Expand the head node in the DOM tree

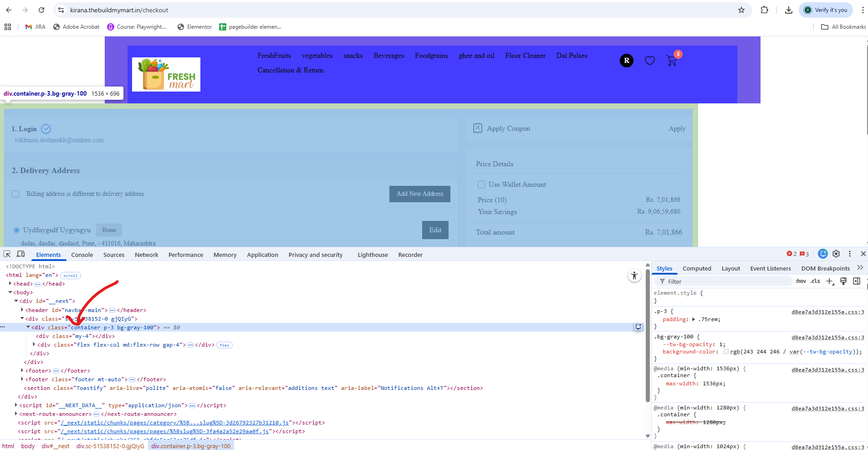coord(10,284)
